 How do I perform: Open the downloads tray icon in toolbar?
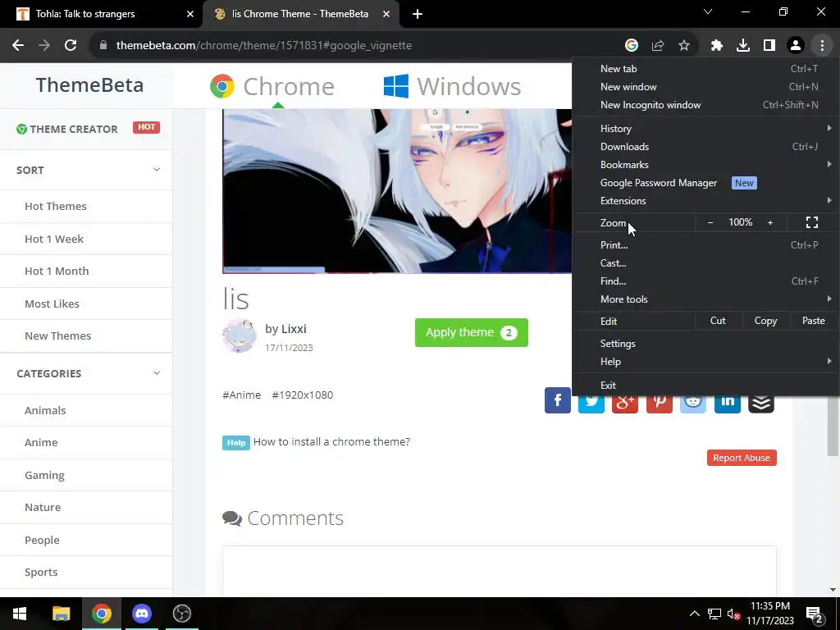[743, 46]
